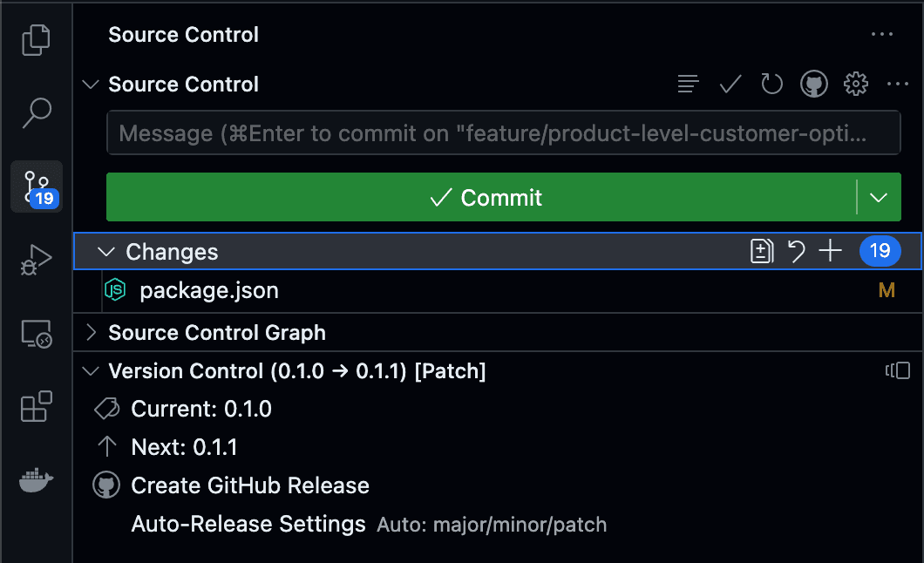
Task: Expand the Source Control Graph section
Action: pos(91,333)
